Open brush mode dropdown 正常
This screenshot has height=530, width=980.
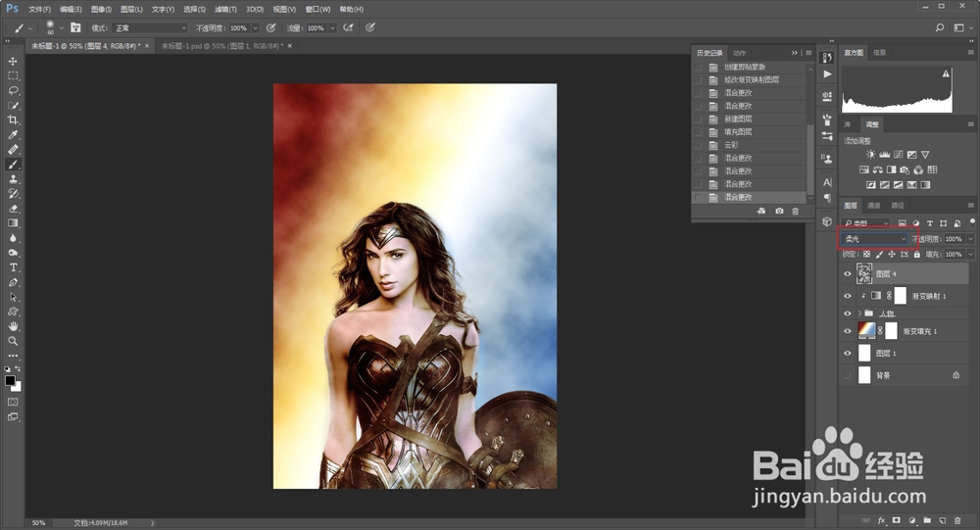click(x=150, y=28)
